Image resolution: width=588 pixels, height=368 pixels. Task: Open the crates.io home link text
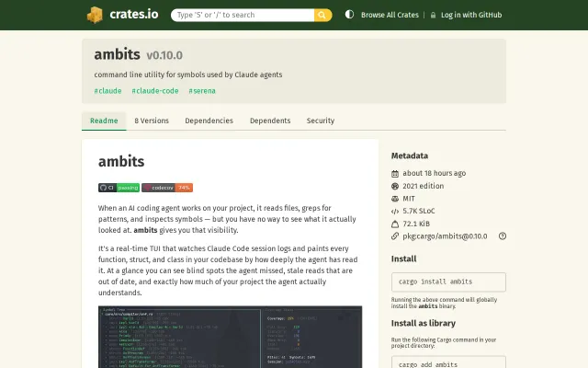tap(134, 15)
